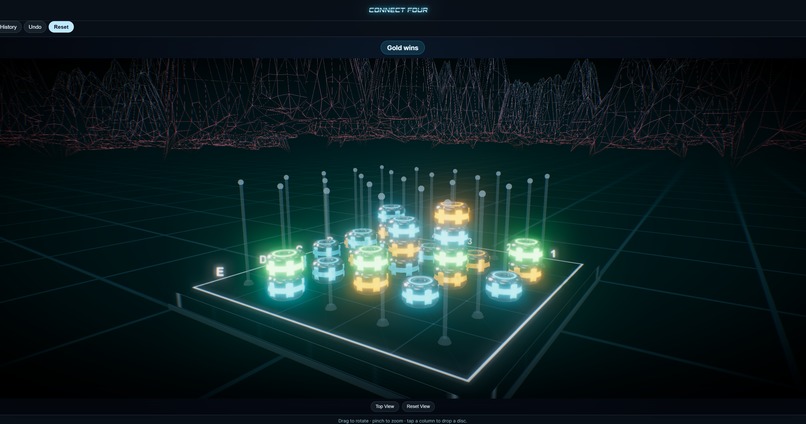This screenshot has width=806, height=424.
Task: Click the gold disc atop the tallest stack
Action: pyautogui.click(x=452, y=213)
